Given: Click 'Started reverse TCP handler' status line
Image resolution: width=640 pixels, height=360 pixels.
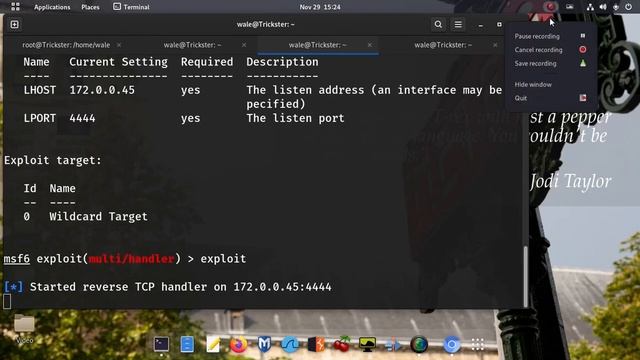Looking at the screenshot, I should (168, 287).
